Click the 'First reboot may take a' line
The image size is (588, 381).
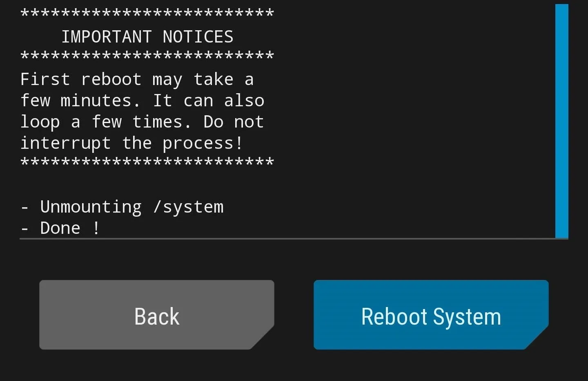click(x=137, y=79)
